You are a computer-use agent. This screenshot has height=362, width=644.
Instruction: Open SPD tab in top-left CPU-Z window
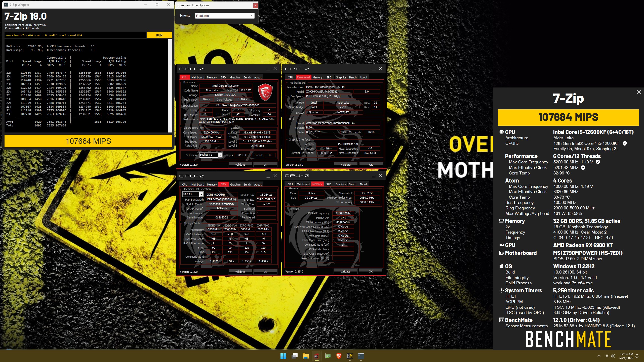click(x=223, y=77)
